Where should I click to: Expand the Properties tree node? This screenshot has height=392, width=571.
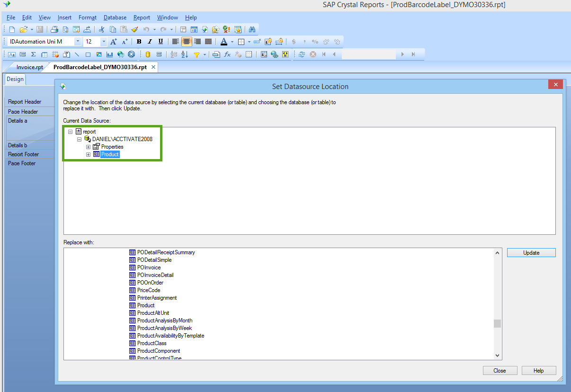pyautogui.click(x=88, y=147)
